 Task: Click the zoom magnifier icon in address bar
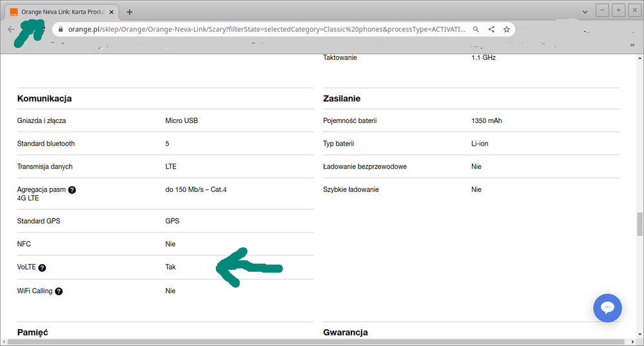(x=476, y=30)
